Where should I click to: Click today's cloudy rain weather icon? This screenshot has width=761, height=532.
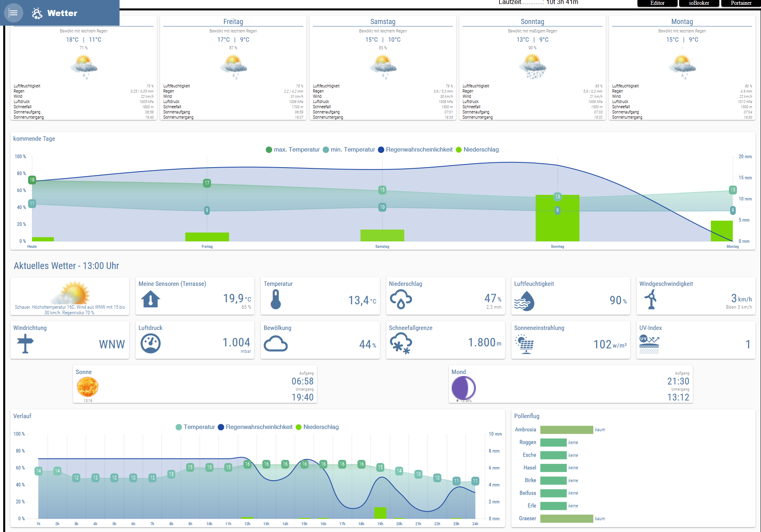(x=84, y=67)
